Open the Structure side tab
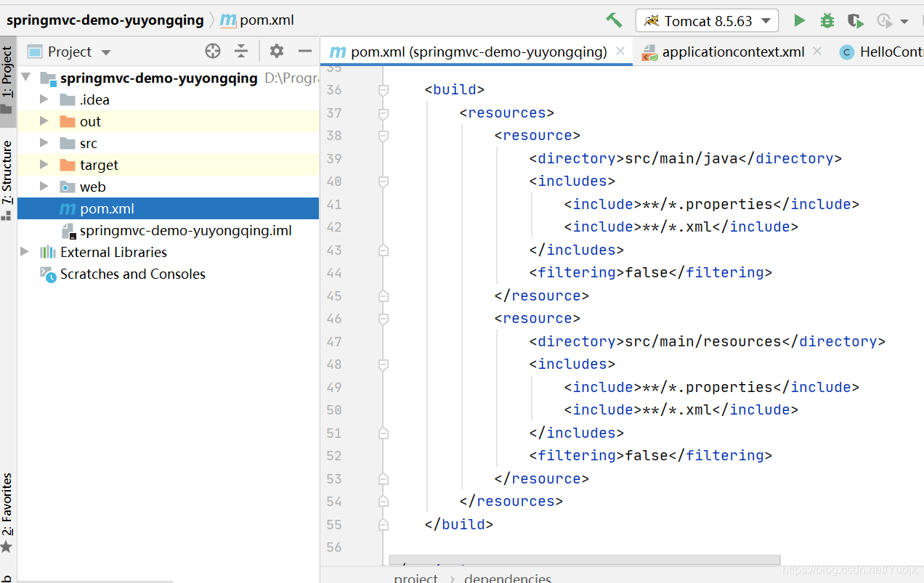This screenshot has width=924, height=583. click(7, 173)
